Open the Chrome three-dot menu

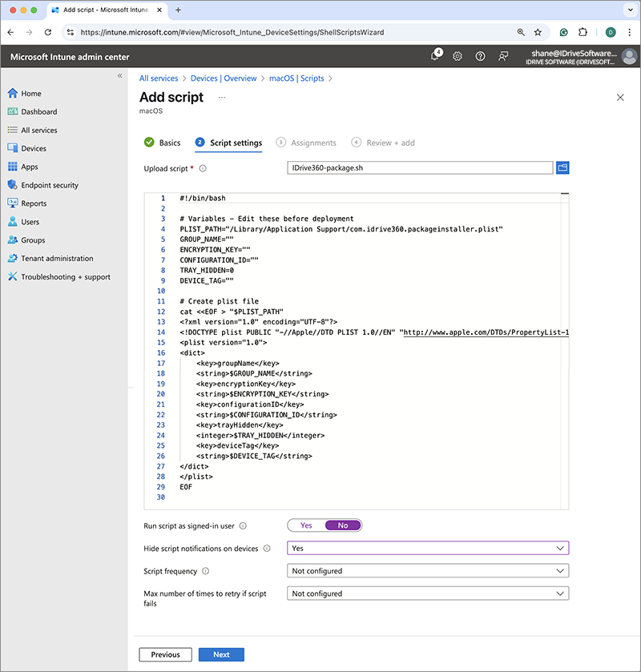(629, 32)
